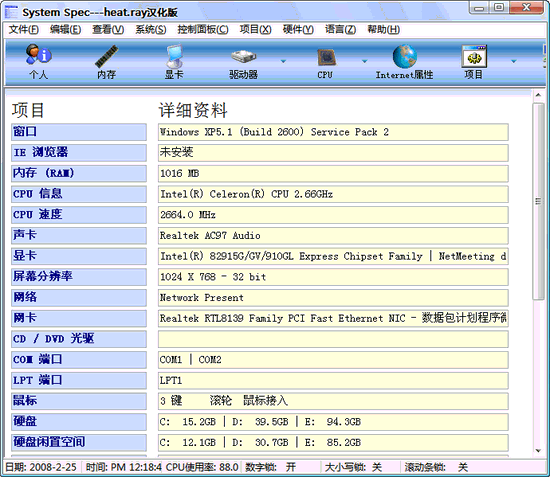Click the 滚动条锁: 关 status entry
The image size is (550, 477).
[x=436, y=467]
